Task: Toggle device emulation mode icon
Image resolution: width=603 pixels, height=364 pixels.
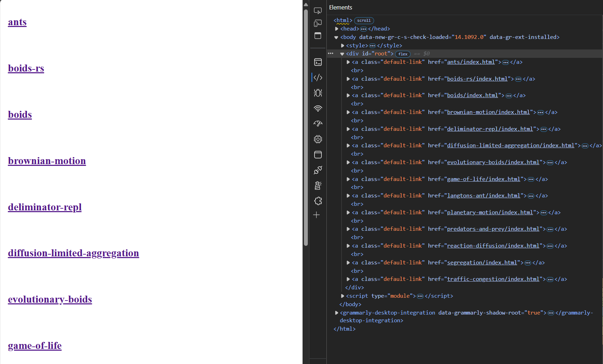Action: coord(318,23)
